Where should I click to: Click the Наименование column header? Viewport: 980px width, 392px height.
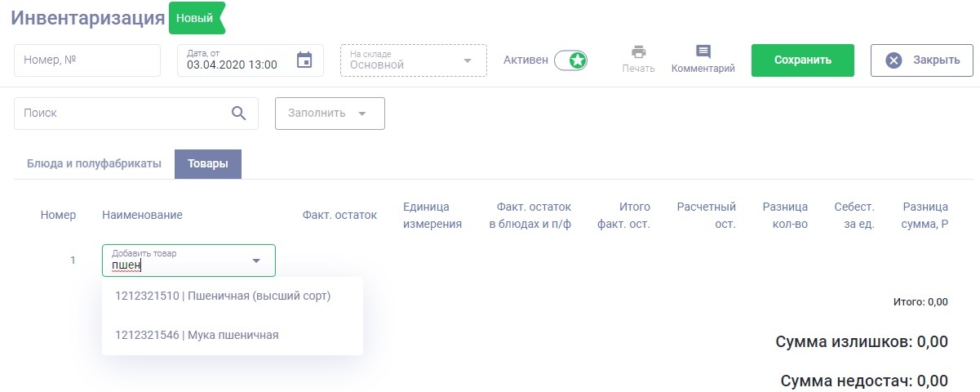click(142, 215)
